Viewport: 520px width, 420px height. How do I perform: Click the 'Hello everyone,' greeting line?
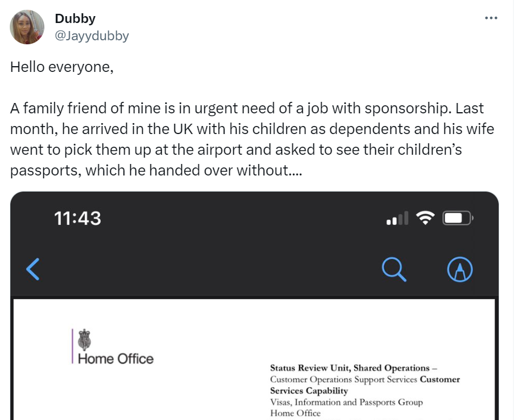pyautogui.click(x=62, y=67)
